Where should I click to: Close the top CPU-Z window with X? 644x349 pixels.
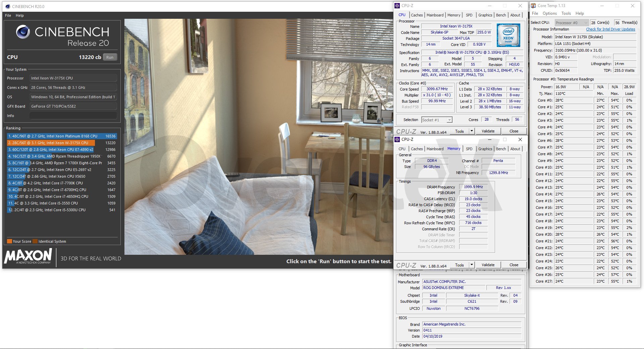[520, 6]
